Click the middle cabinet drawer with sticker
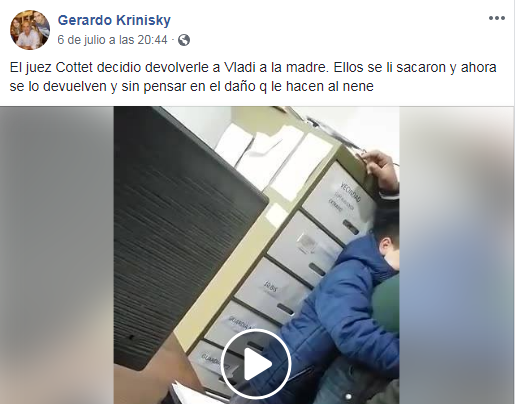 tap(305, 248)
